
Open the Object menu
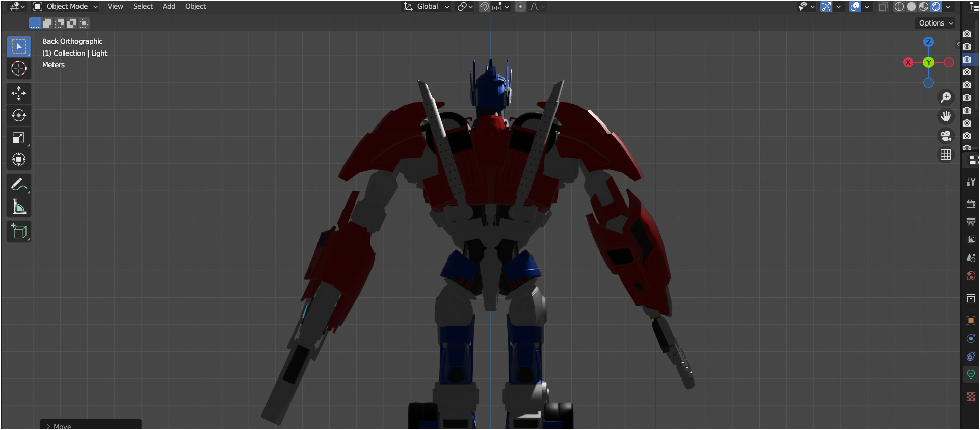click(x=195, y=7)
